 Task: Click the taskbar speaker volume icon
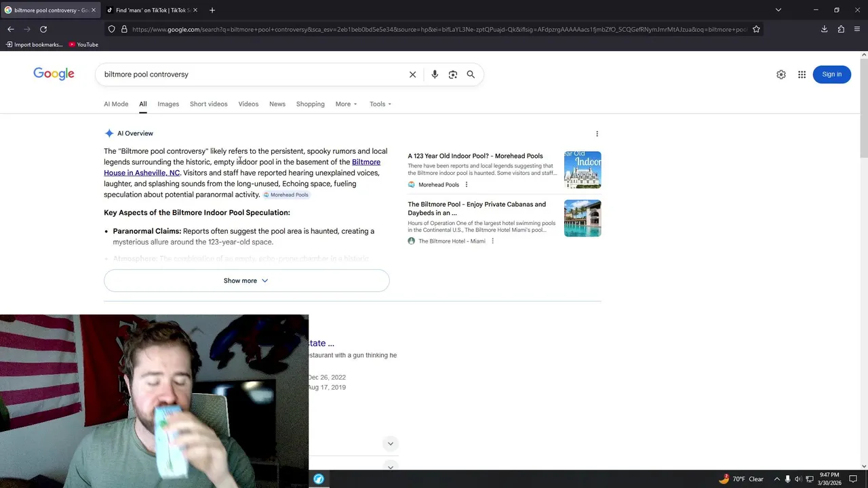[798, 479]
